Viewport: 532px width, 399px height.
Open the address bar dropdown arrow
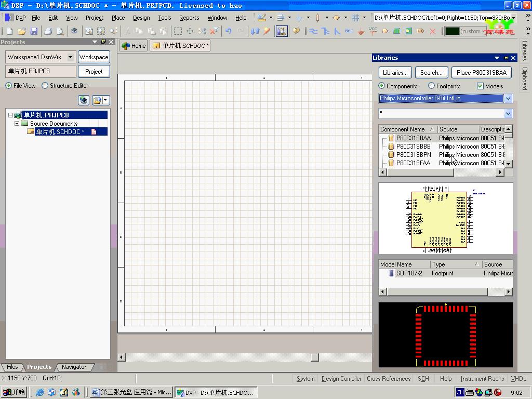point(514,18)
